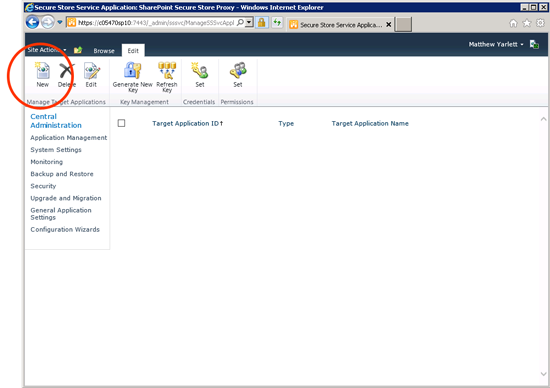Image resolution: width=550 pixels, height=388 pixels.
Task: Click the Navigate Up folder icon
Action: pyautogui.click(x=78, y=50)
